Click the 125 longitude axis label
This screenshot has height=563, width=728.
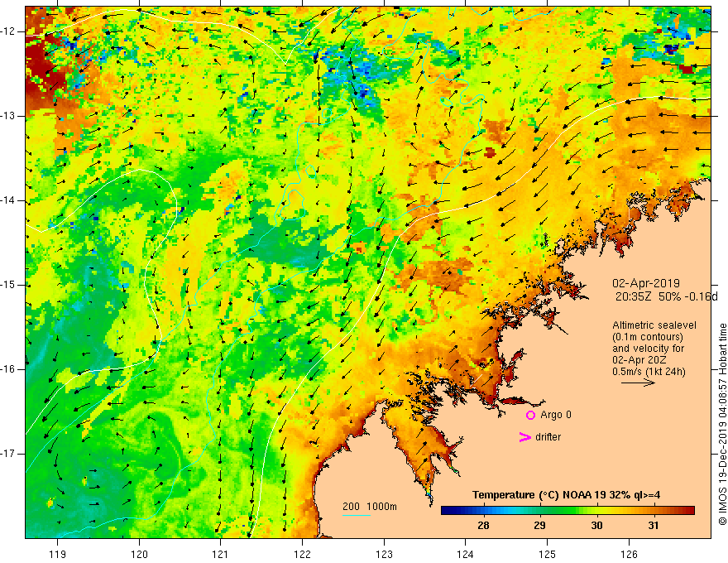548,554
